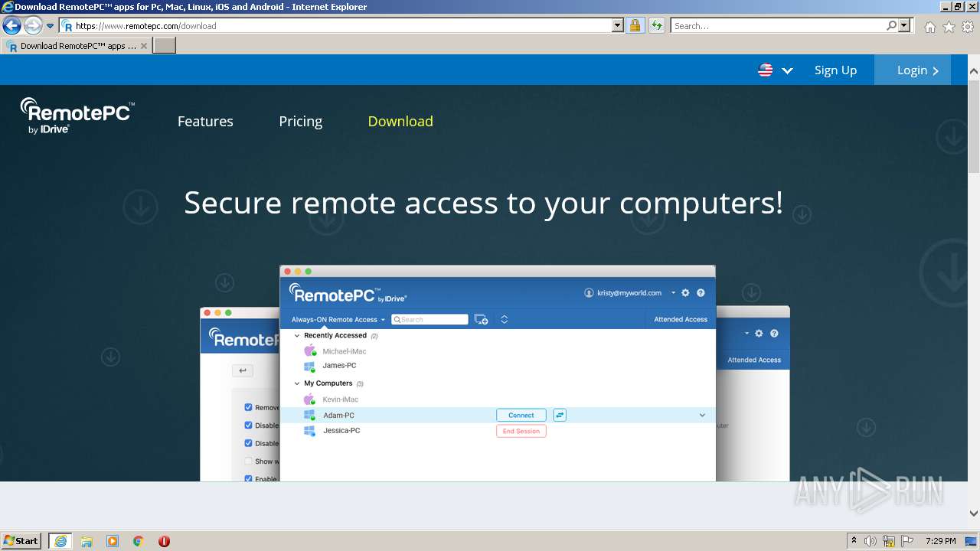Screen dimensions: 980x551
Task: Open the Pricing menu item
Action: coord(300,122)
